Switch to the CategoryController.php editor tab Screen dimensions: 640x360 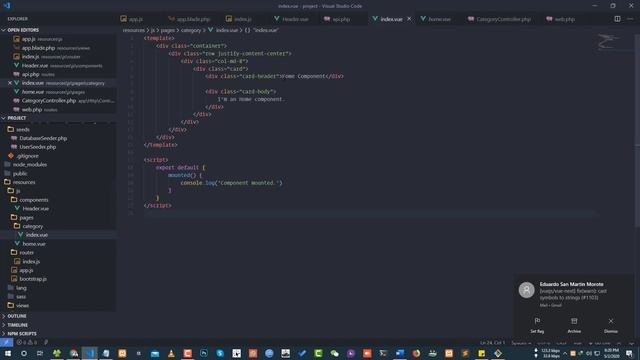coord(503,19)
